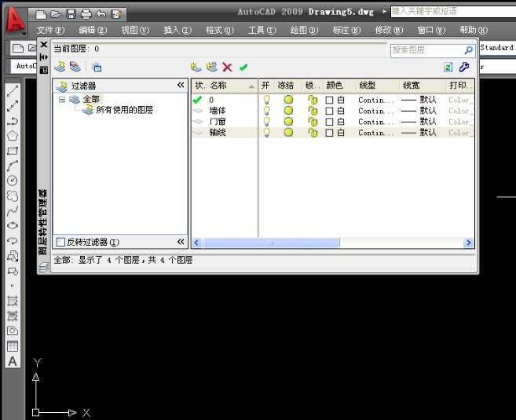Open layer Settings with the wrench icon

tap(464, 67)
